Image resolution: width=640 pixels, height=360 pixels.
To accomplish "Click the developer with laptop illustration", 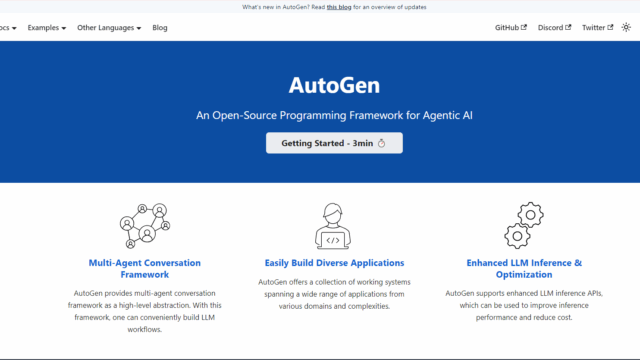I will point(333,226).
